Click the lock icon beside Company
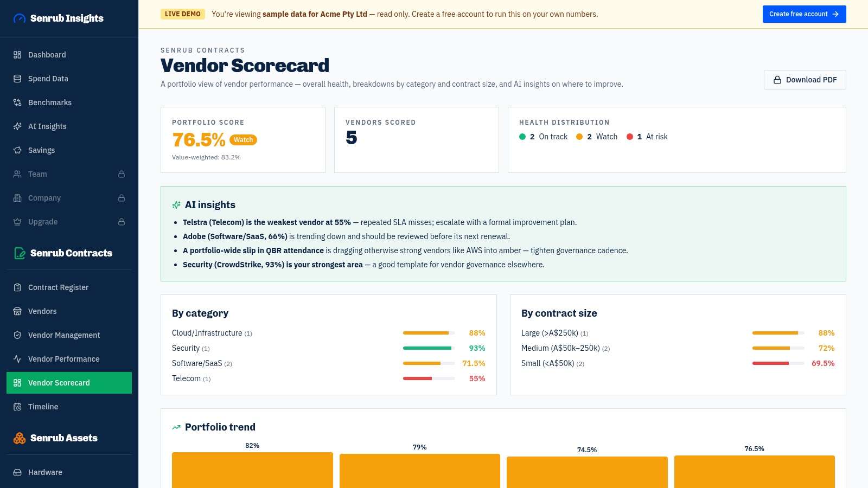The height and width of the screenshot is (488, 868). (122, 198)
